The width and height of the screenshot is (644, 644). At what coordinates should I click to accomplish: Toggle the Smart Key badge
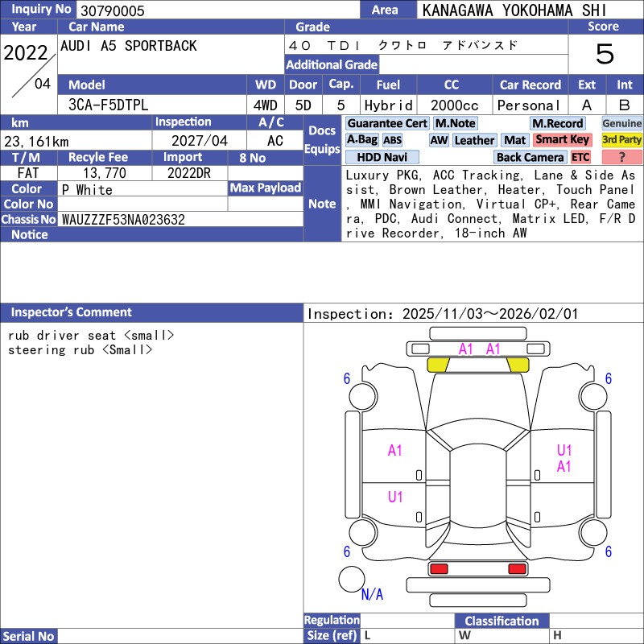[562, 140]
